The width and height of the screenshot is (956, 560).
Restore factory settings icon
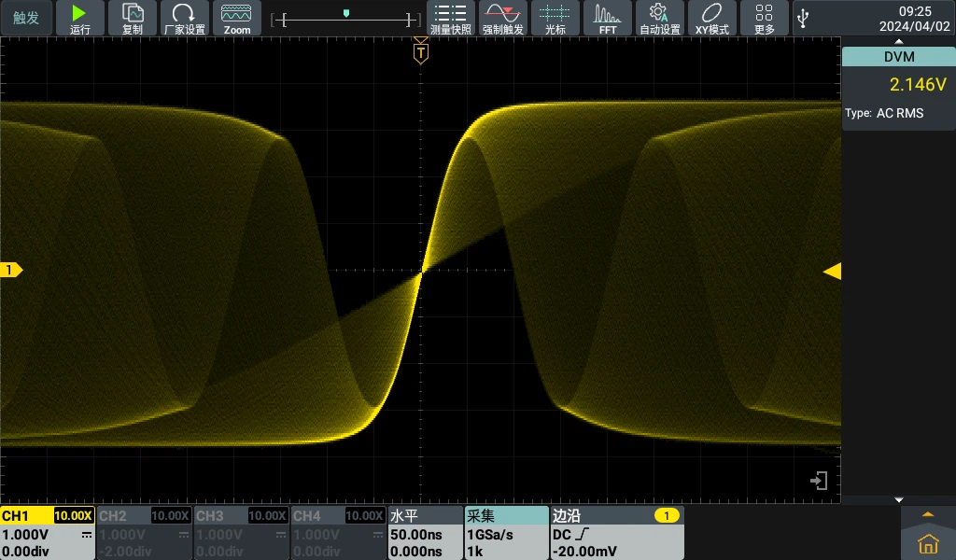(x=184, y=18)
